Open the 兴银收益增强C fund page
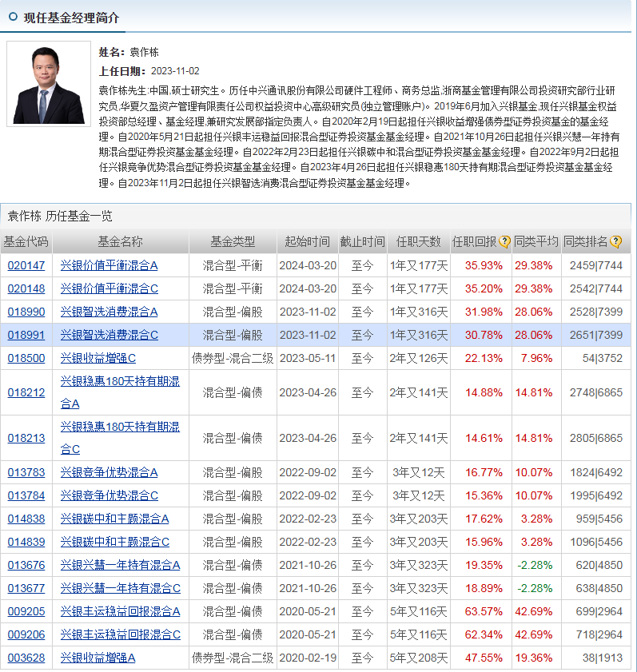The image size is (637, 672). [x=98, y=358]
